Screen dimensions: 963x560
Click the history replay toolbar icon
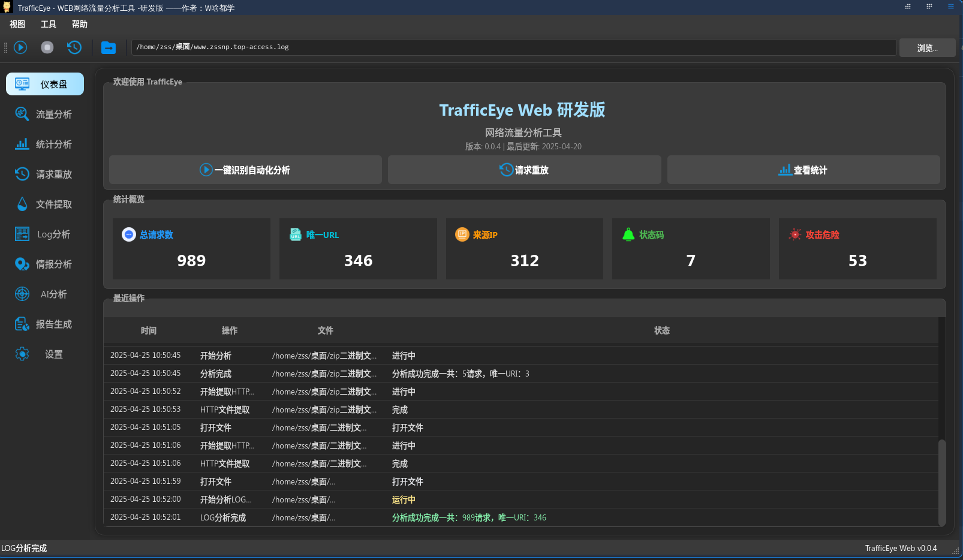click(x=74, y=47)
